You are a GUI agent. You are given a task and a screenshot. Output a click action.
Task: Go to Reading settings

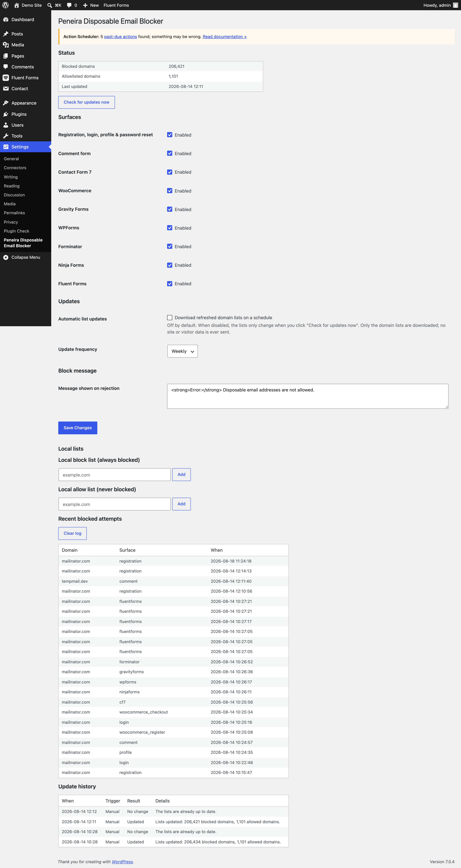12,186
